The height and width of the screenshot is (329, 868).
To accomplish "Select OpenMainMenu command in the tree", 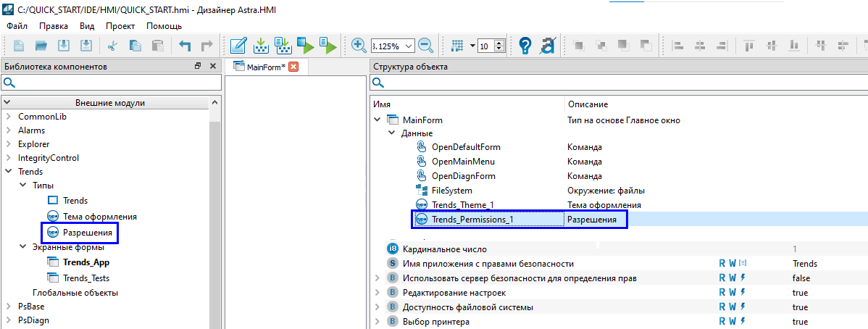I will [x=463, y=162].
